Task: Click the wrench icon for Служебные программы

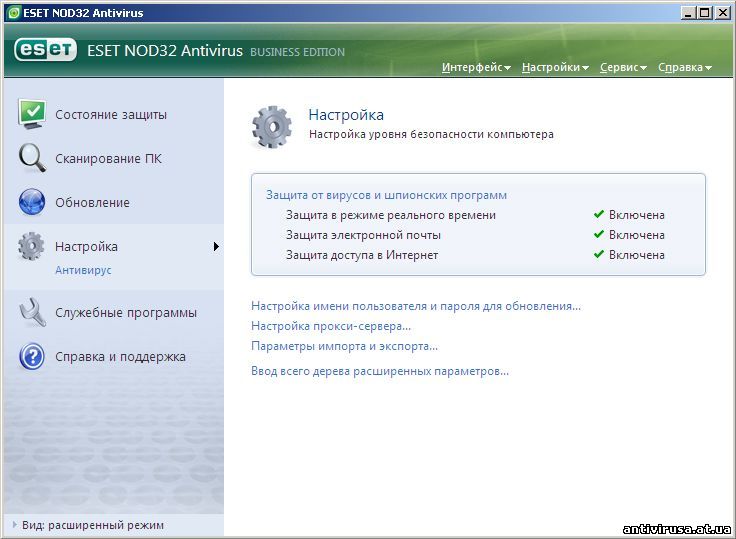Action: coord(32,312)
